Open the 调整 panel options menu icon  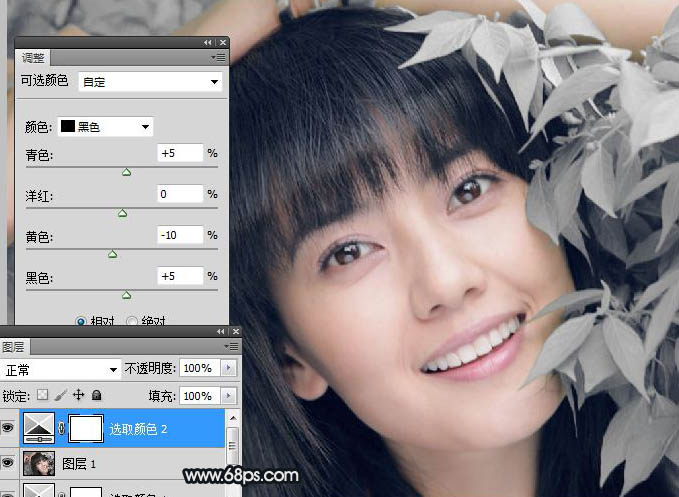[x=218, y=58]
